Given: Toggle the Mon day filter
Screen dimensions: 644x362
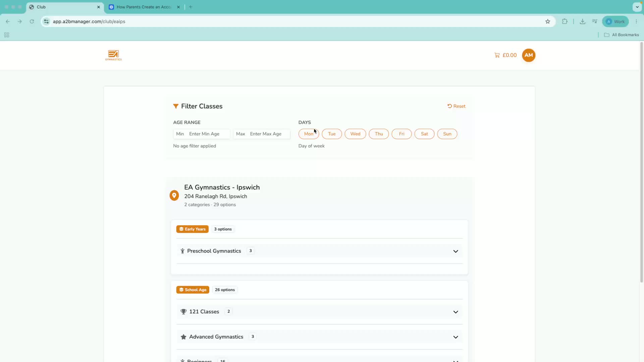Looking at the screenshot, I should [309, 134].
